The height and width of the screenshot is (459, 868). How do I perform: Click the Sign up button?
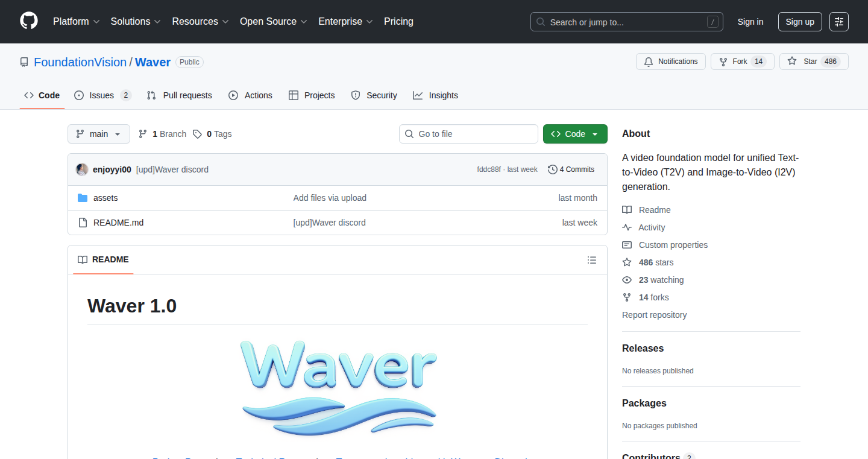[800, 22]
